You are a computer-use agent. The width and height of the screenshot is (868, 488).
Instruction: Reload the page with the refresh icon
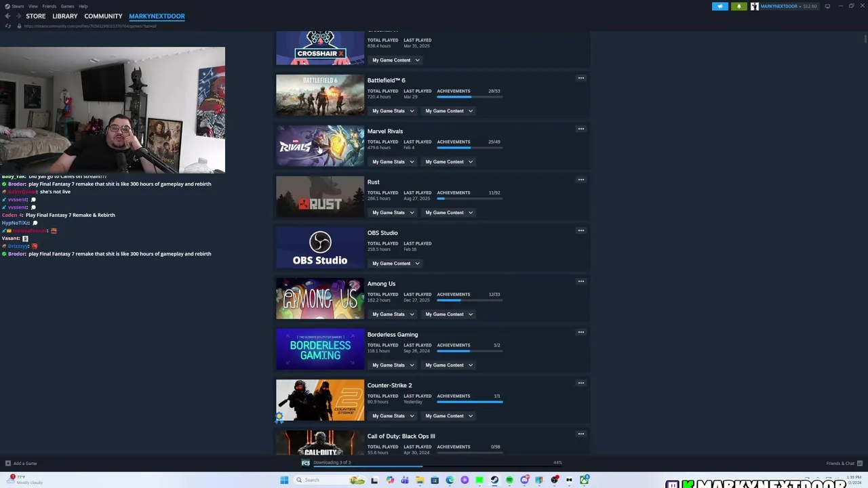tap(8, 26)
